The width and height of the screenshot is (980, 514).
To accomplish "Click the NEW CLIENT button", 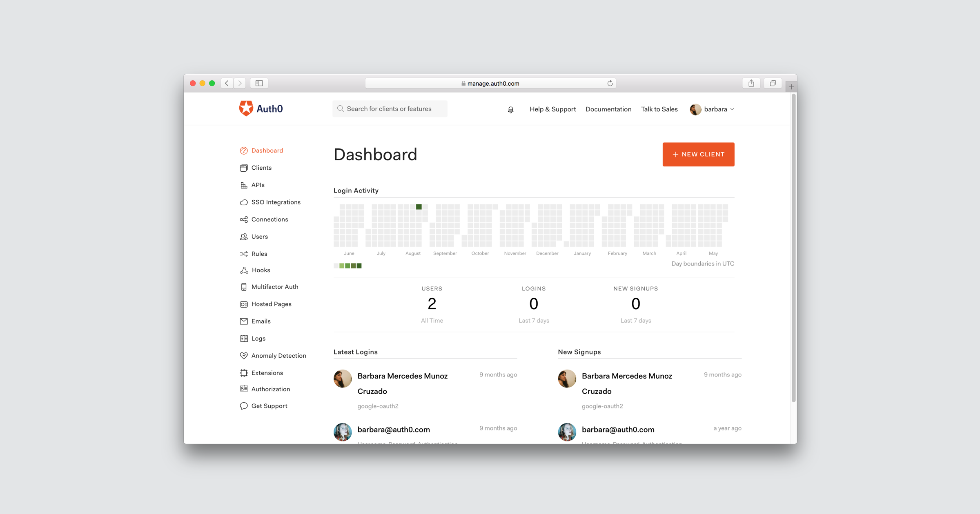I will coord(699,154).
